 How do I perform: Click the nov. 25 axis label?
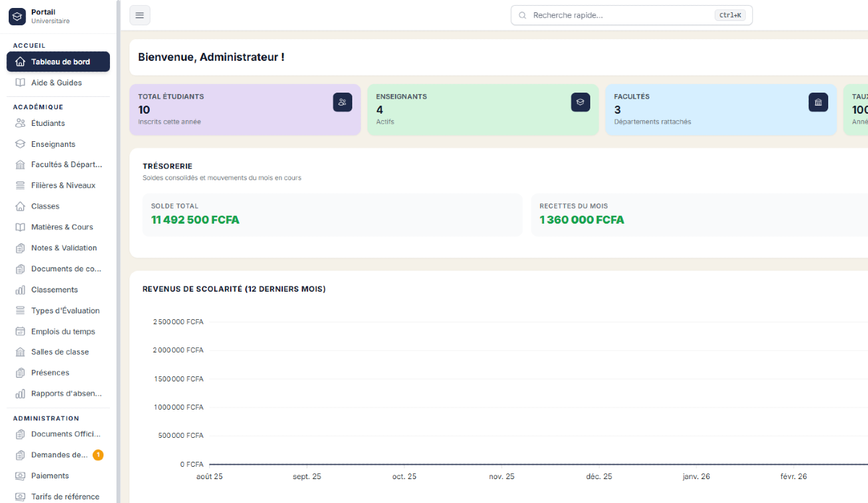pos(501,476)
